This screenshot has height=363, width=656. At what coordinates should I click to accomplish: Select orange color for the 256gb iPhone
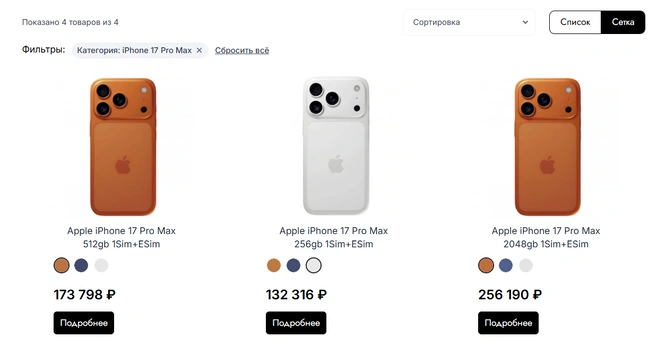pyautogui.click(x=274, y=265)
